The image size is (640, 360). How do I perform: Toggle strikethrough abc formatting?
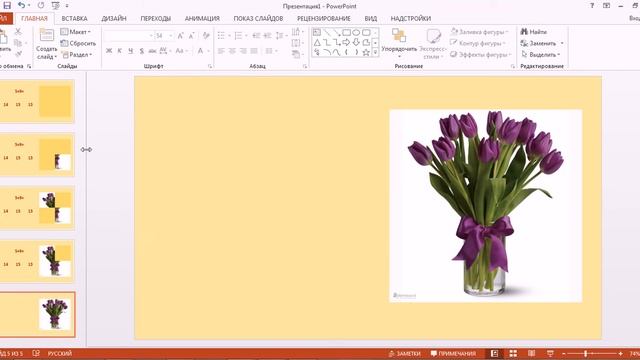click(152, 51)
